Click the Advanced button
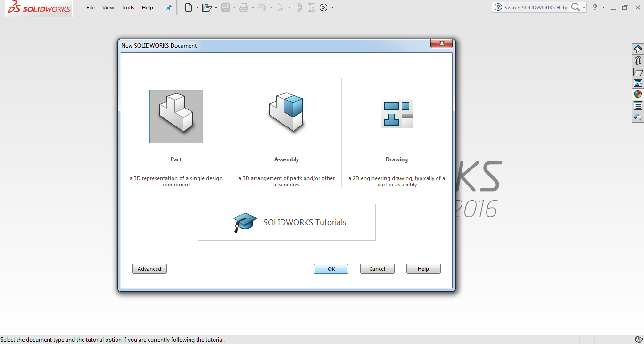The height and width of the screenshot is (344, 644). [149, 269]
